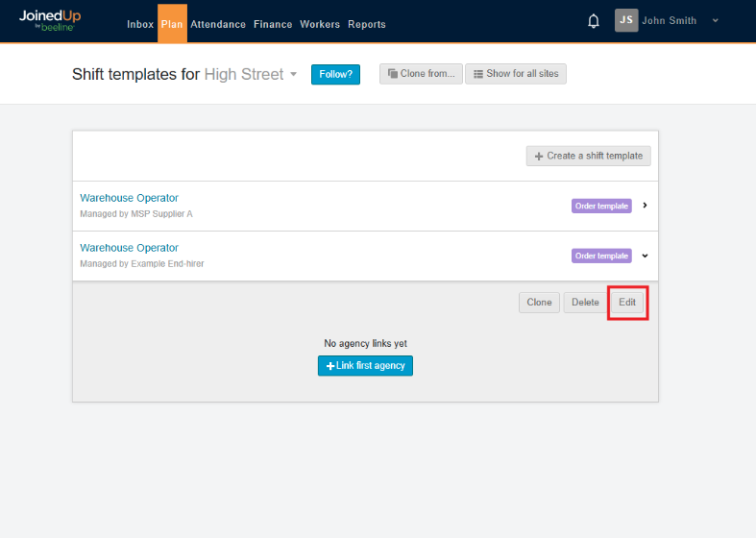Click the notifications bell icon
The height and width of the screenshot is (538, 756).
(x=594, y=21)
